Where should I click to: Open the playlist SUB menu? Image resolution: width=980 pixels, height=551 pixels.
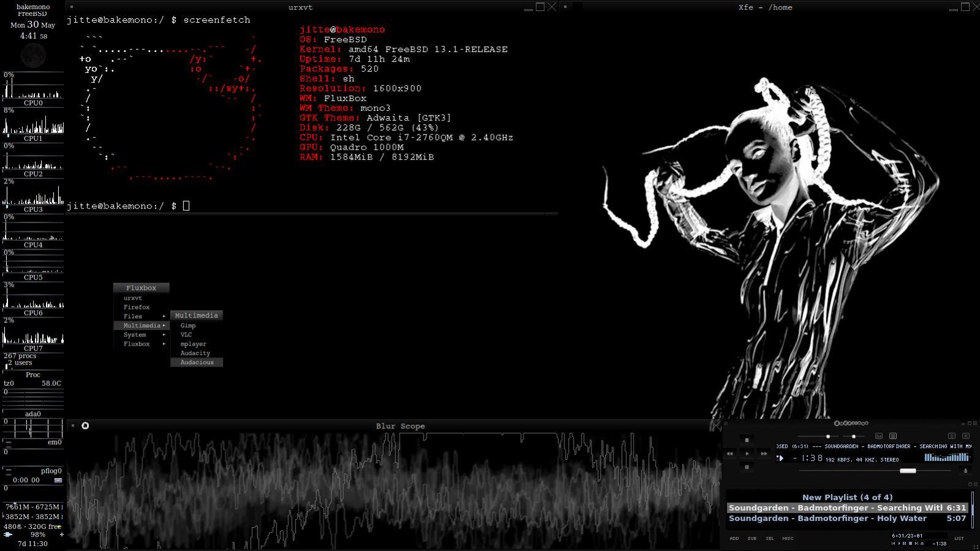(752, 538)
